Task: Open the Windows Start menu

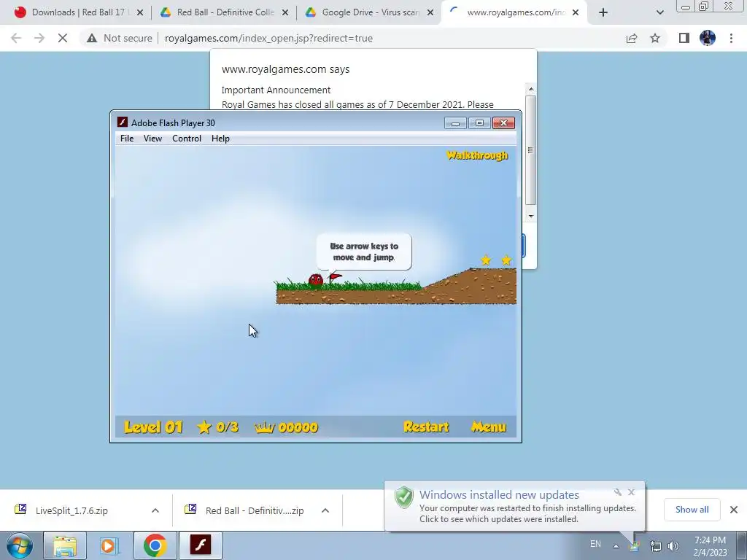Action: 20,545
